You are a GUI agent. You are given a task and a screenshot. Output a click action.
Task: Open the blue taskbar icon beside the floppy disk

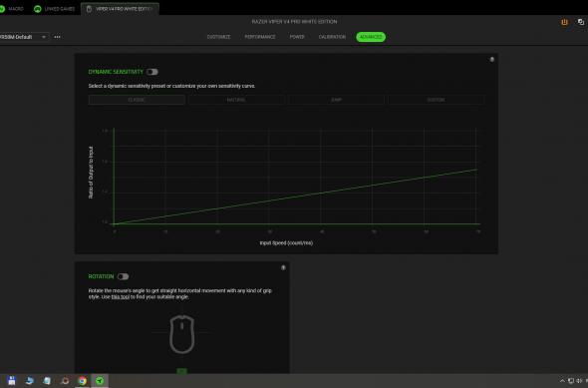(x=29, y=381)
